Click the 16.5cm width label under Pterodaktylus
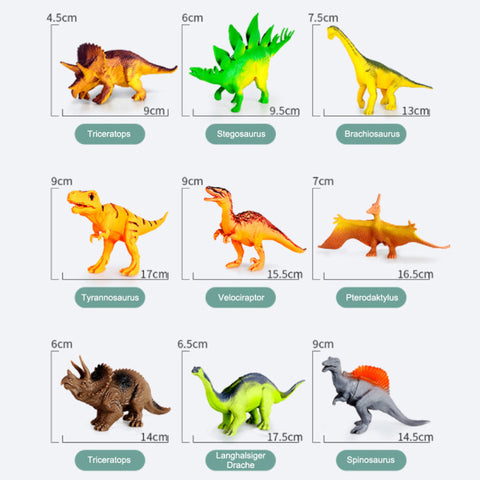480x480 pixels. click(x=416, y=274)
